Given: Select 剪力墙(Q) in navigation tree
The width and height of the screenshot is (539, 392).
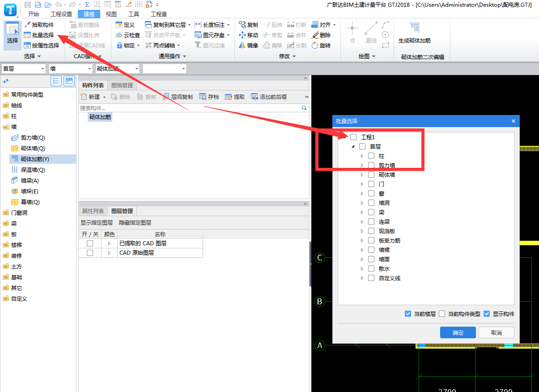Looking at the screenshot, I should tap(33, 138).
